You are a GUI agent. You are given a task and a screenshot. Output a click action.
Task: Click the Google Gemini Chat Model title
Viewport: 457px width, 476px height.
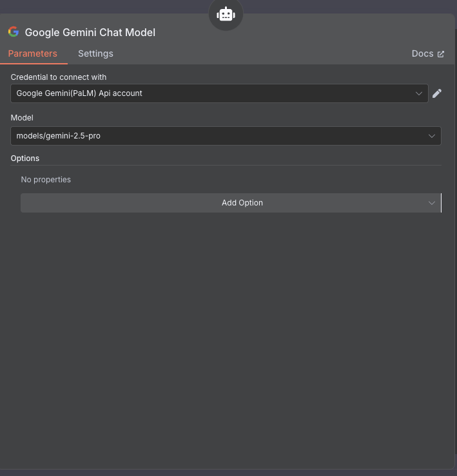[90, 32]
